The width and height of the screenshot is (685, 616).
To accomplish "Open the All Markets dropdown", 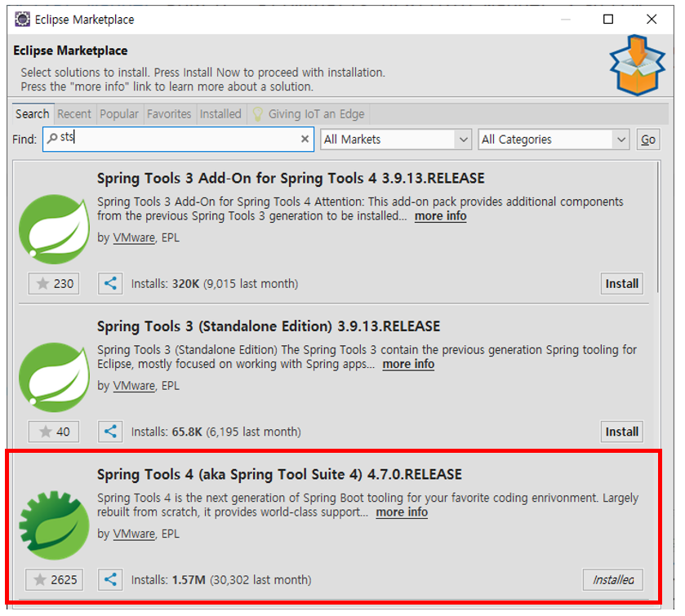I will [396, 140].
